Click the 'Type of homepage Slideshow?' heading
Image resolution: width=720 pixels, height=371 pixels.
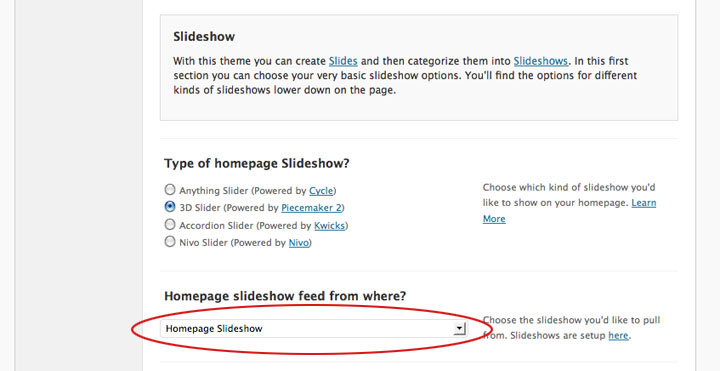click(x=257, y=163)
